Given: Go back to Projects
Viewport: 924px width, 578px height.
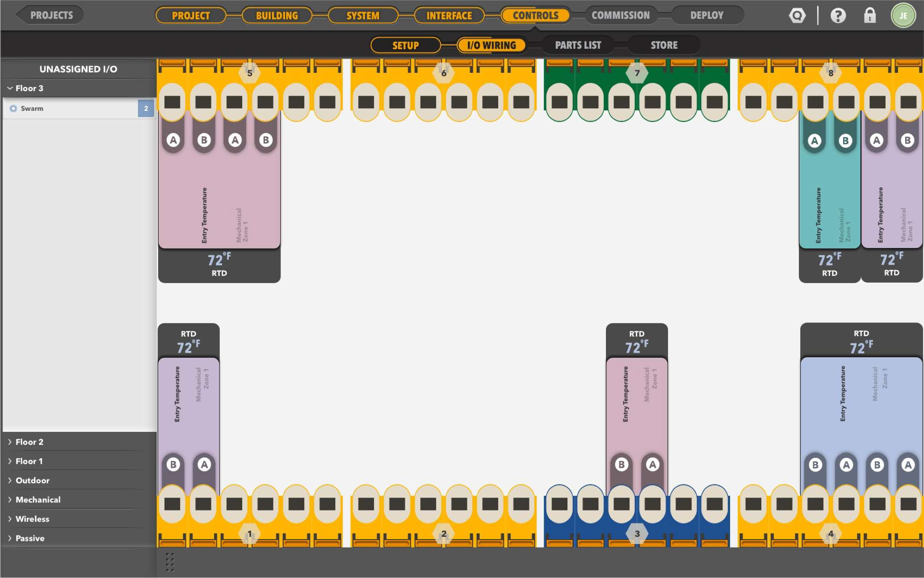Looking at the screenshot, I should pyautogui.click(x=51, y=15).
